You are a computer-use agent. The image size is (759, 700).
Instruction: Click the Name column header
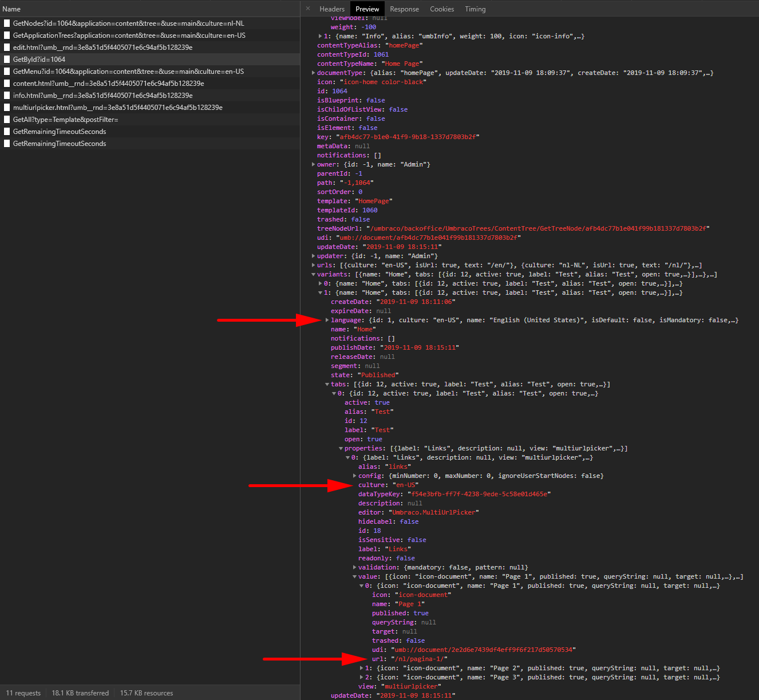[11, 9]
